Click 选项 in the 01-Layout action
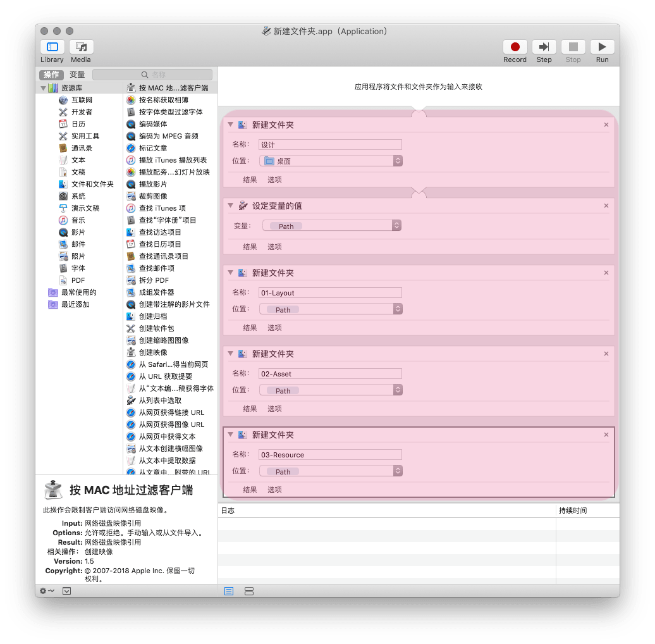Image resolution: width=655 pixels, height=644 pixels. tap(274, 328)
